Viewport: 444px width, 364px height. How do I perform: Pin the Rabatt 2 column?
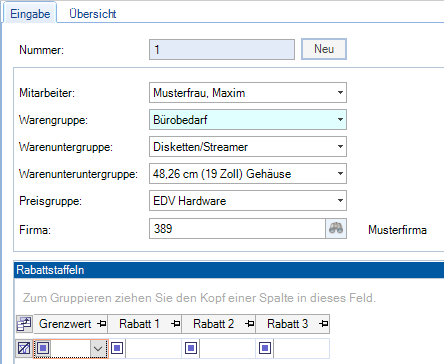point(249,324)
